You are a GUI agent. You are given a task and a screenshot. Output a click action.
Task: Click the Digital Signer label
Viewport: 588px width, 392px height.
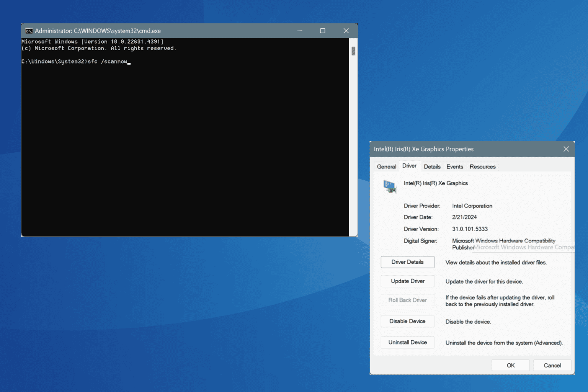[x=420, y=241]
